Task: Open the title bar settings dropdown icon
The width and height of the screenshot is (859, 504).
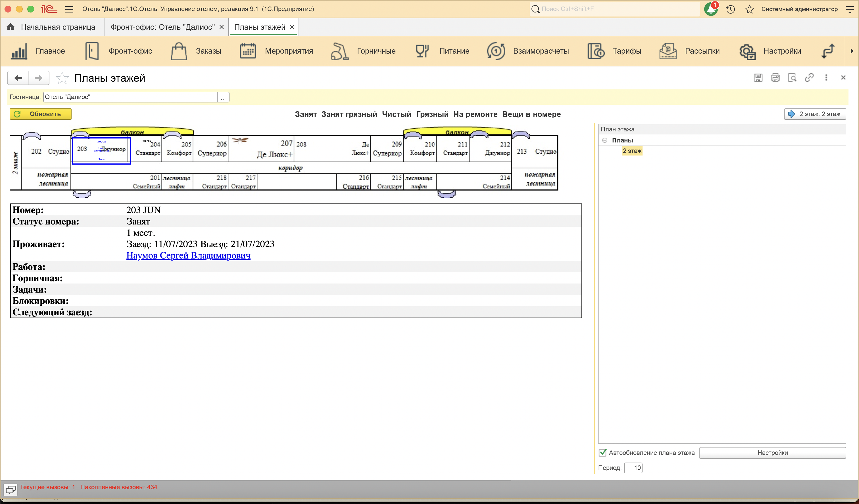Action: [849, 9]
